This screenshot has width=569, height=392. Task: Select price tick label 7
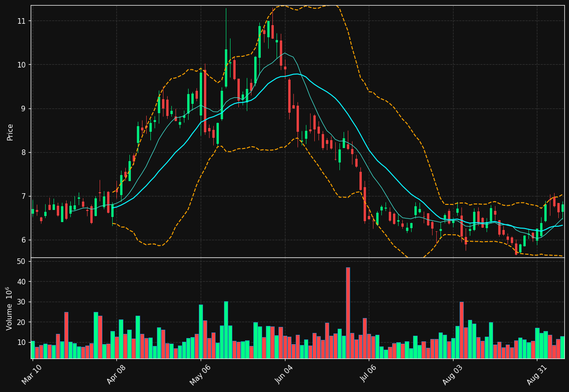click(24, 196)
